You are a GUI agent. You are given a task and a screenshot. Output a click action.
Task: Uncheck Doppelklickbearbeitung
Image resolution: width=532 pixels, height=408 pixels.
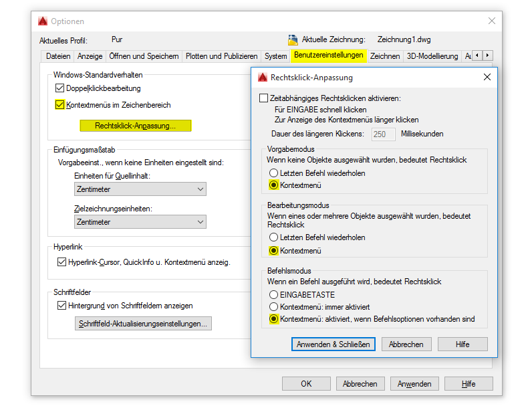(60, 88)
